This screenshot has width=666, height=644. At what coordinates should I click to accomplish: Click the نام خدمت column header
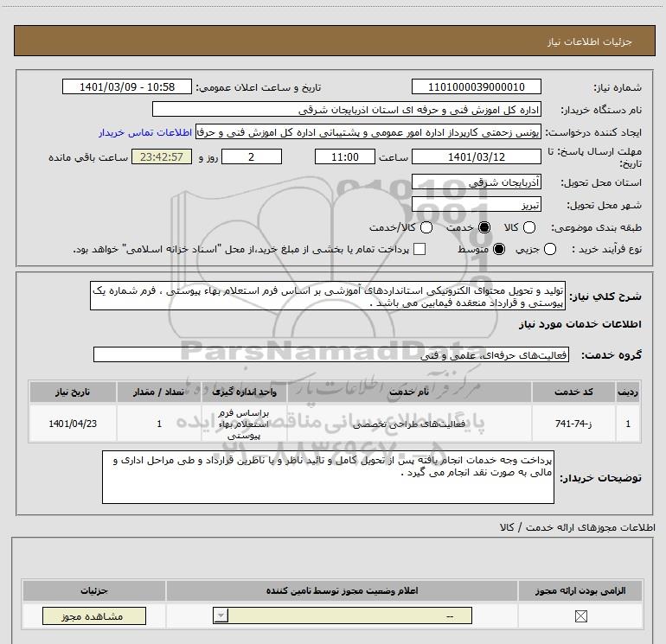[x=409, y=392]
